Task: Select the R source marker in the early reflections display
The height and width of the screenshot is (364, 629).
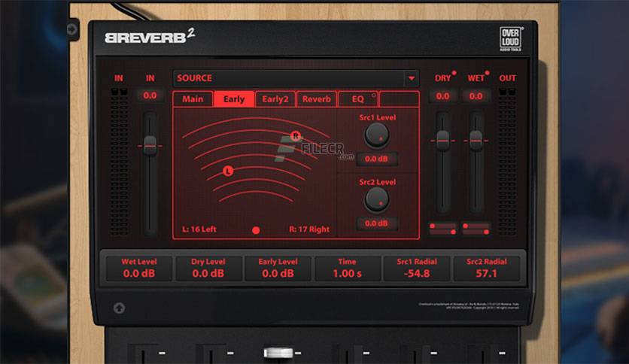Action: point(296,136)
